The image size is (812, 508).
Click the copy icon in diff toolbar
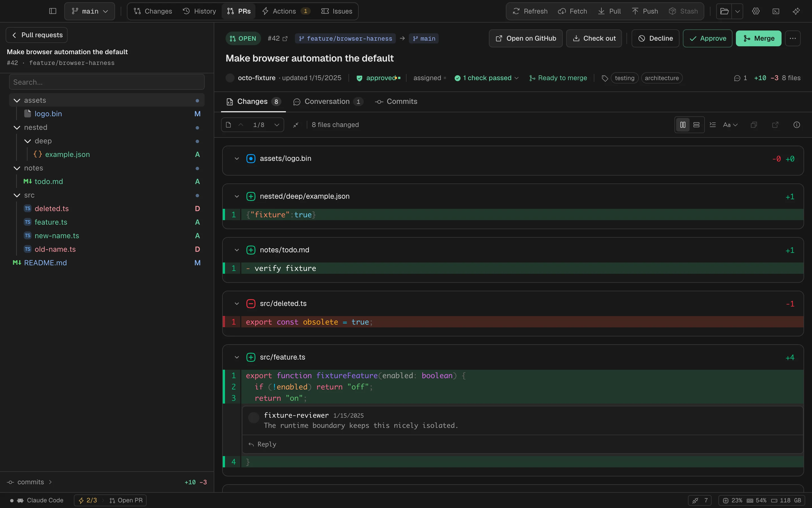click(754, 125)
